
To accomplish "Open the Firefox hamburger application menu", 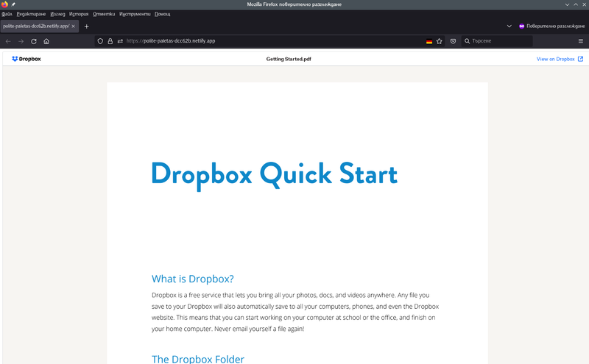I will [x=581, y=41].
